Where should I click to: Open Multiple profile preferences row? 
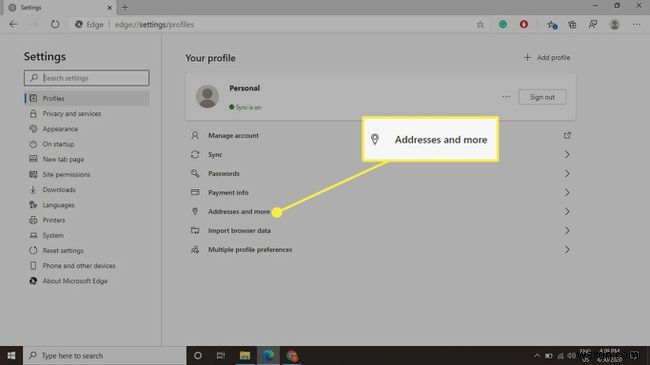click(x=381, y=250)
